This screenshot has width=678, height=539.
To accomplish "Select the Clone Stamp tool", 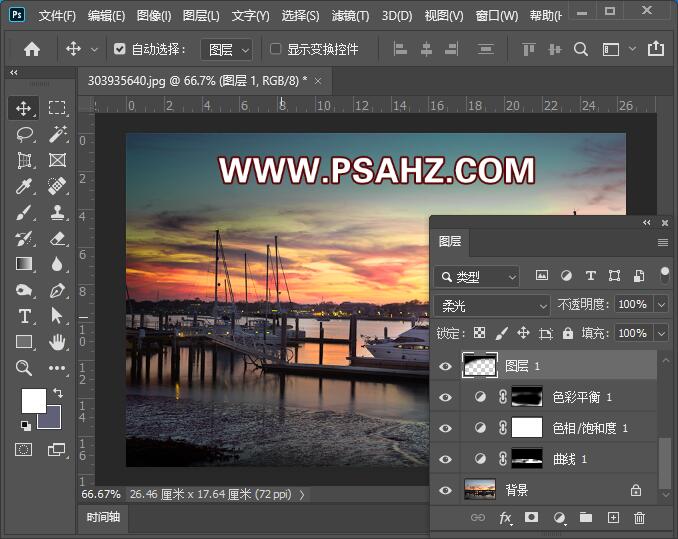I will tap(57, 212).
